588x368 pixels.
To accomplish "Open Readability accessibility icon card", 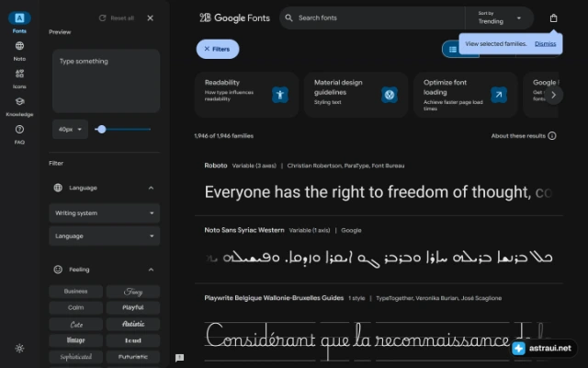I will point(280,95).
